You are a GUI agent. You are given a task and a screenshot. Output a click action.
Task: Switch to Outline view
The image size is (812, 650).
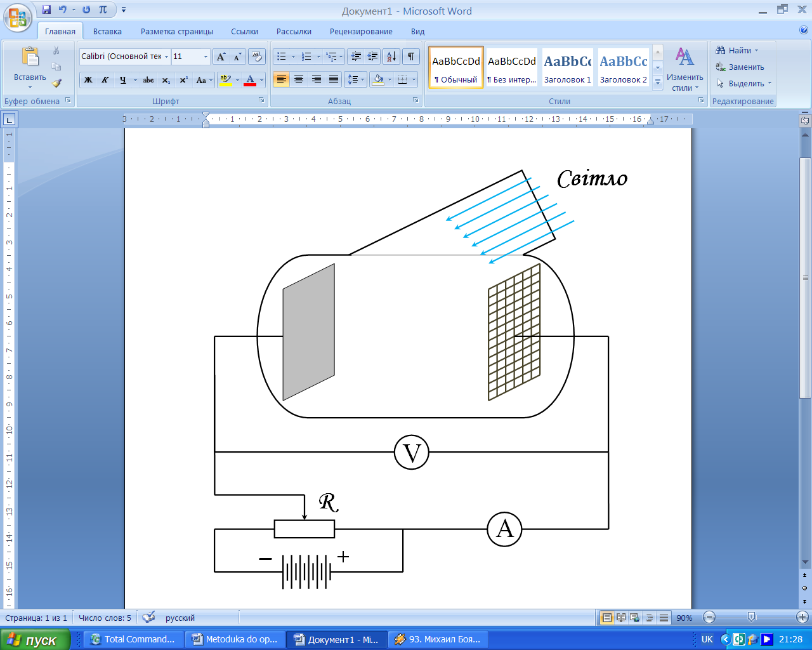pyautogui.click(x=649, y=617)
